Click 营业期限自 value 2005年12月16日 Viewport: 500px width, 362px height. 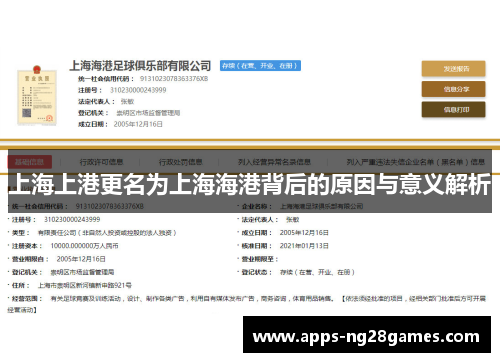[x=81, y=259]
